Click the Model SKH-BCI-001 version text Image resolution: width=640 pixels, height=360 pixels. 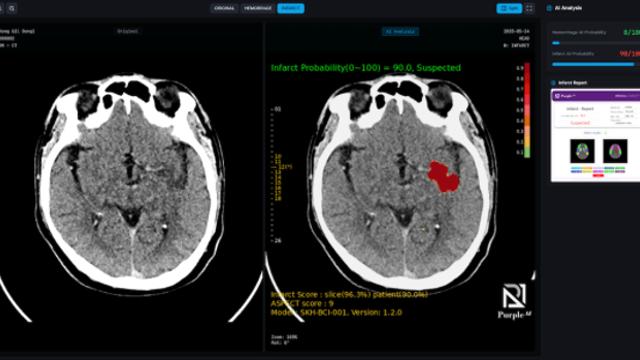pos(336,312)
